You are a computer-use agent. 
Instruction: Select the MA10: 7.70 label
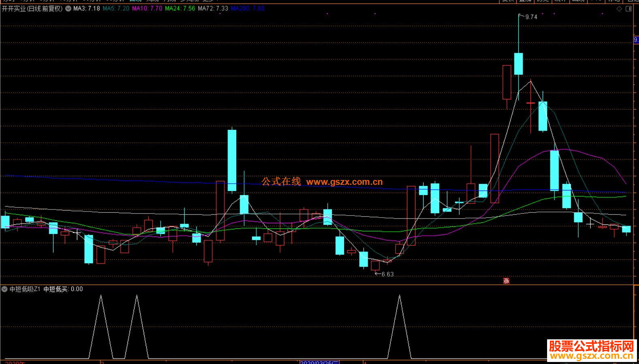coord(147,8)
